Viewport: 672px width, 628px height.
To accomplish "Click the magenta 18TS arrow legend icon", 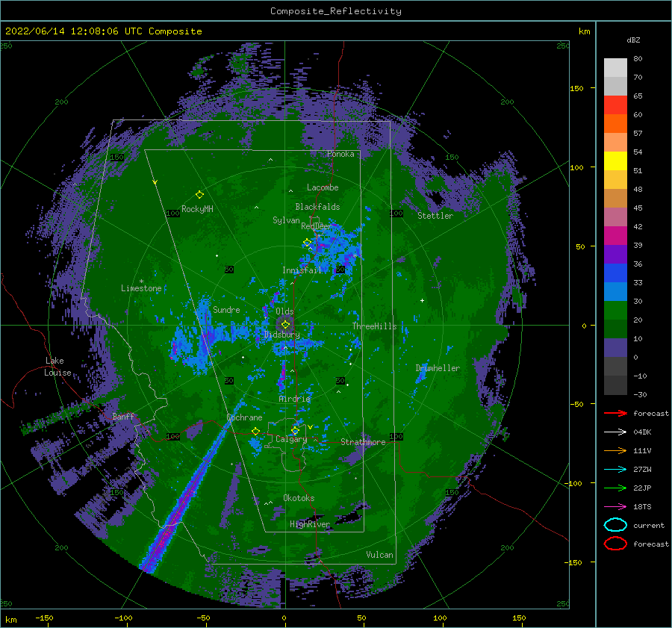I will [615, 507].
